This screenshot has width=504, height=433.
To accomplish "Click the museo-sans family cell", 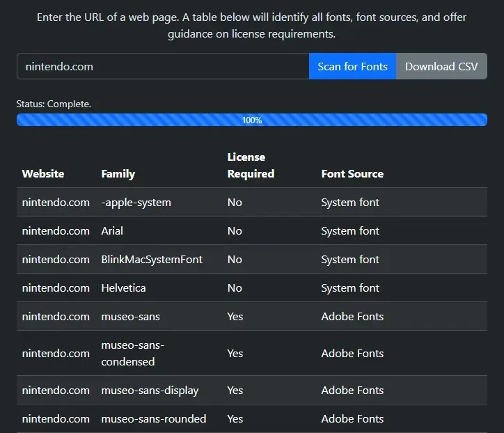I will click(130, 317).
